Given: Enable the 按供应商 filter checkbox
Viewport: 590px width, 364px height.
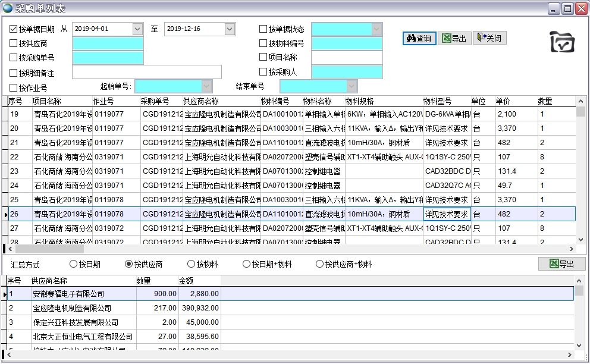Looking at the screenshot, I should (13, 43).
